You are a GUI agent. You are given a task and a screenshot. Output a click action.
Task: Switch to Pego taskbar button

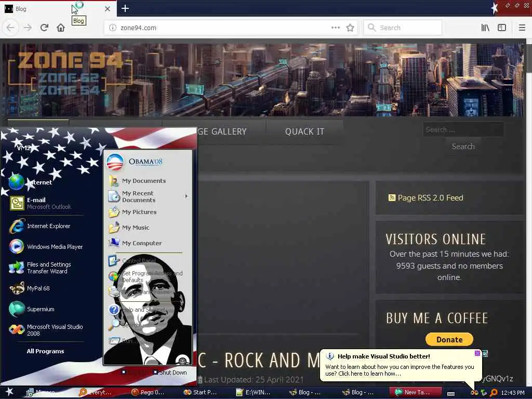(148, 392)
